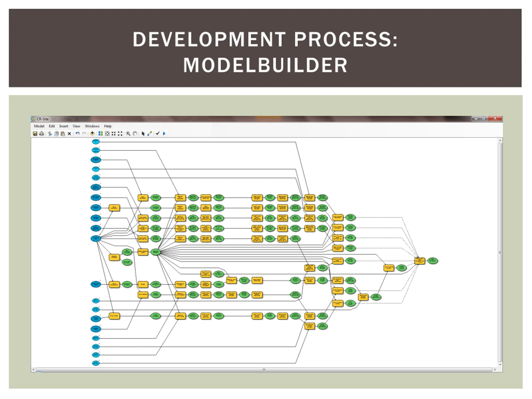This screenshot has height=399, width=532.
Task: Click the Add Data plus icon
Action: 92,133
